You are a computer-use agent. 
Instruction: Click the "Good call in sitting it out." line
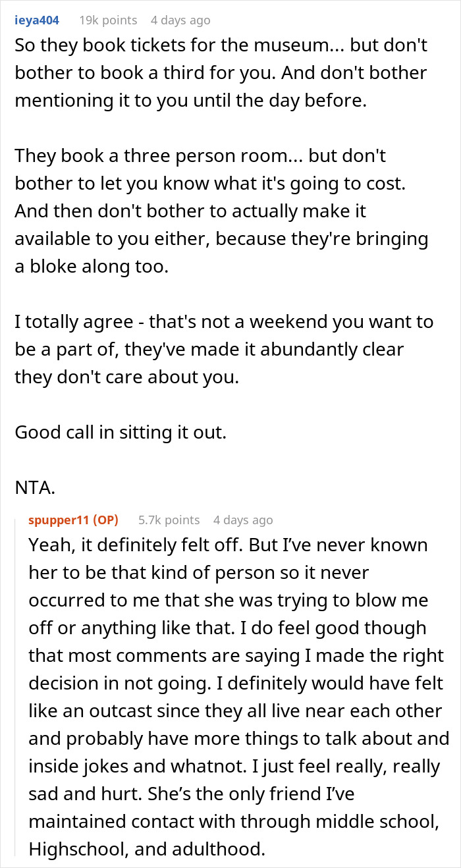pos(120,432)
